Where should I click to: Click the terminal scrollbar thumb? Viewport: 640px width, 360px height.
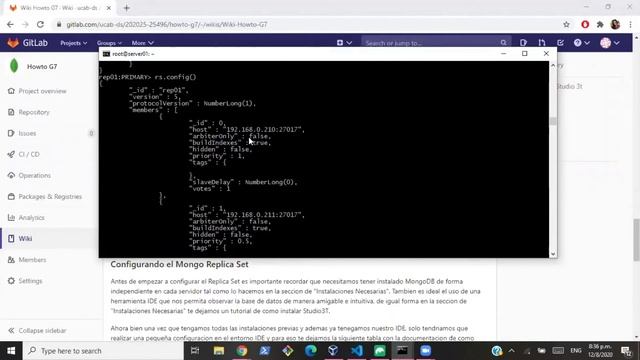(553, 121)
